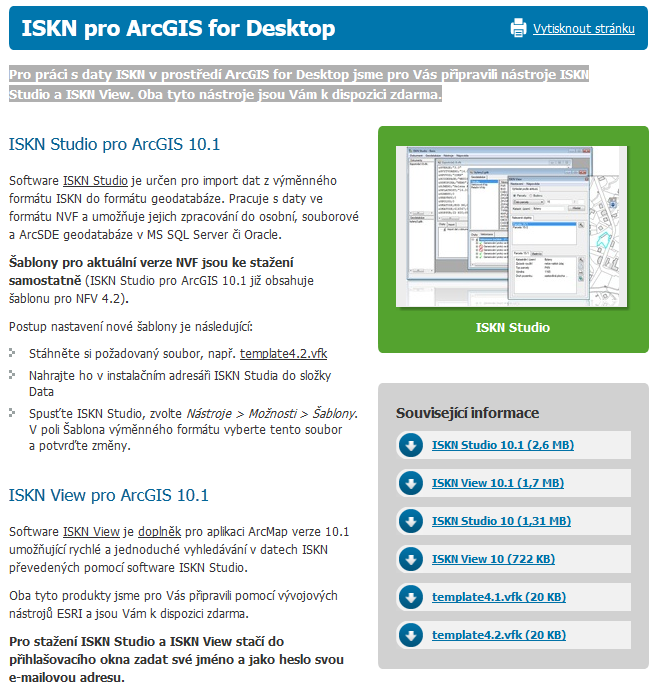Open the Vytisknout stránku print link
The width and height of the screenshot is (657, 689).
point(584,29)
